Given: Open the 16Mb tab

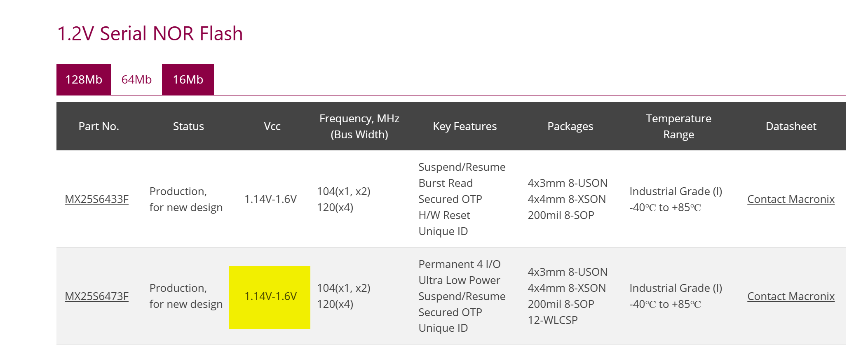Looking at the screenshot, I should [x=188, y=79].
